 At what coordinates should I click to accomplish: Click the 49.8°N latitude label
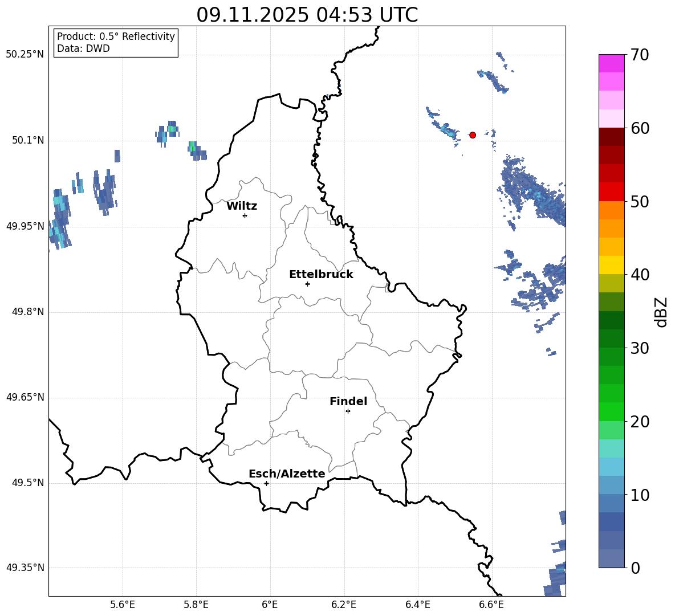pyautogui.click(x=28, y=312)
